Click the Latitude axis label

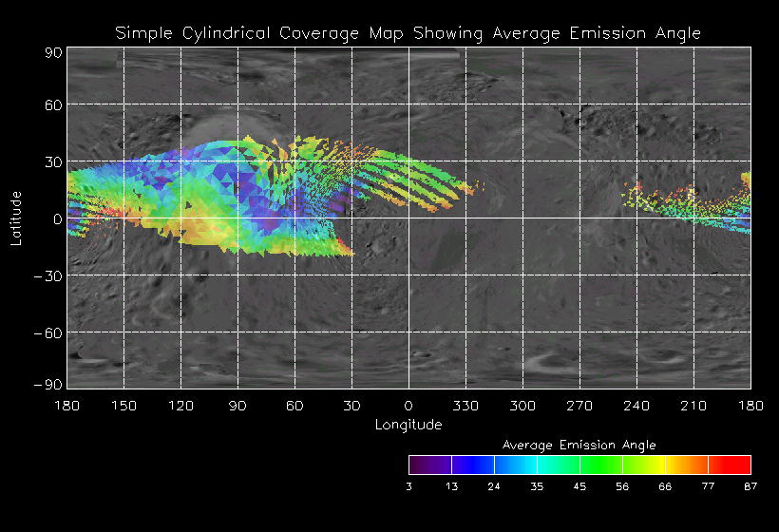coord(16,218)
